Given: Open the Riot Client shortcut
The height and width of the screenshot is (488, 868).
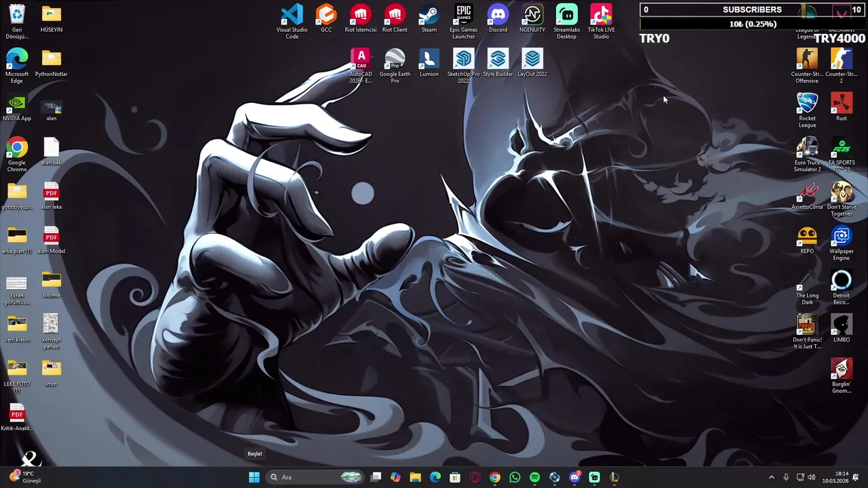Looking at the screenshot, I should point(395,18).
